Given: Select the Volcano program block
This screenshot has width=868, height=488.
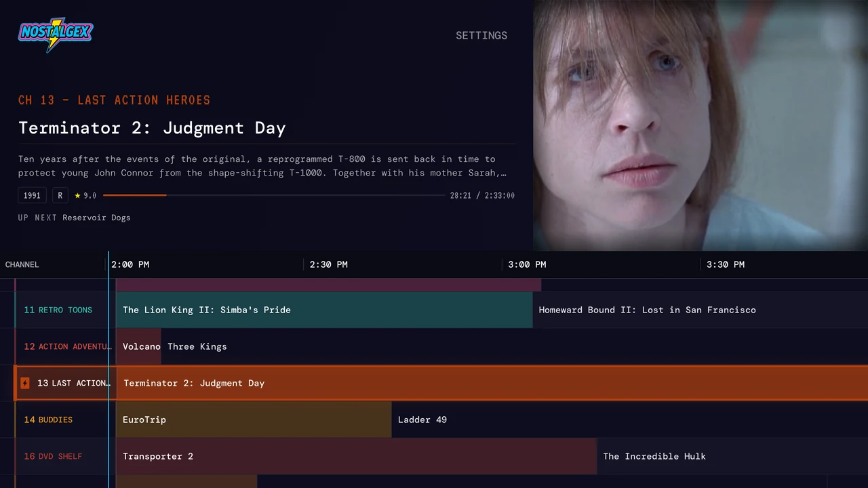Looking at the screenshot, I should point(138,346).
